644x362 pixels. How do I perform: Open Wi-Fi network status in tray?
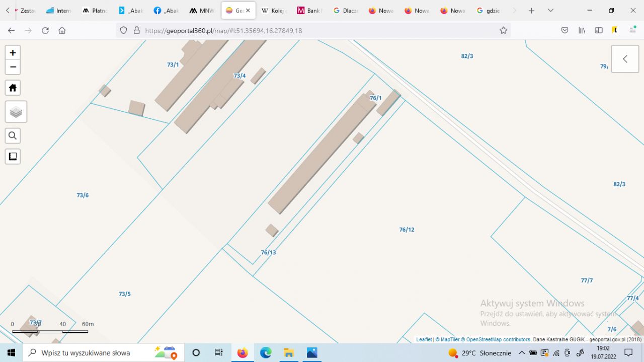coord(556,353)
